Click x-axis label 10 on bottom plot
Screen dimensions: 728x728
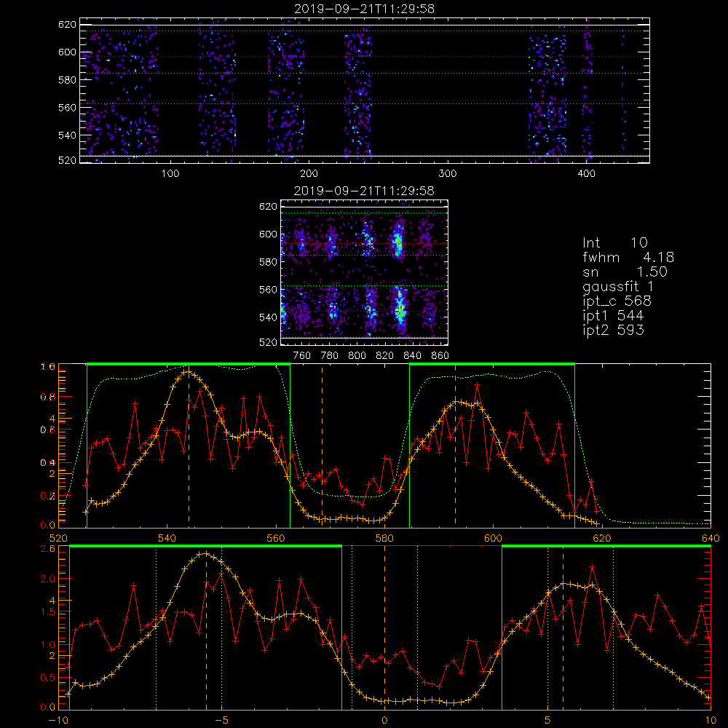coord(711,721)
